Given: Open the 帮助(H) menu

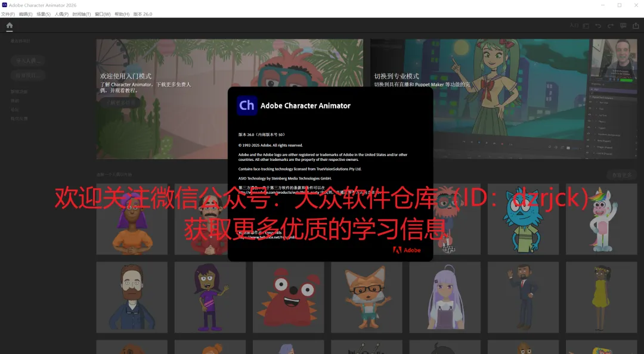Looking at the screenshot, I should (x=122, y=14).
